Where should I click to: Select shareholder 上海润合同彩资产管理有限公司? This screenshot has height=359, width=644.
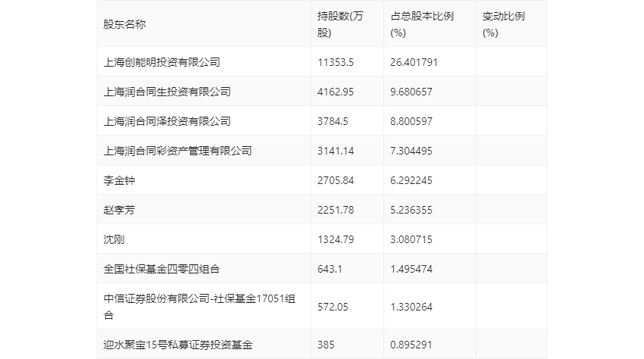point(178,151)
